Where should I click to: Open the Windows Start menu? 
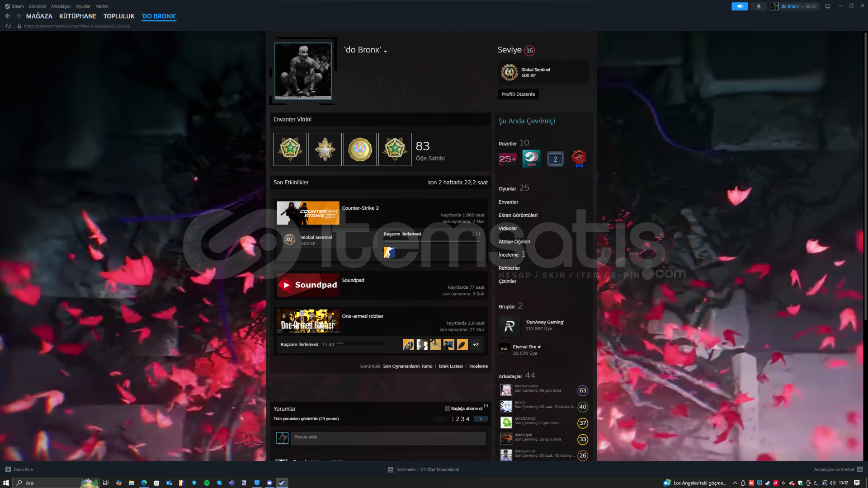click(x=6, y=483)
